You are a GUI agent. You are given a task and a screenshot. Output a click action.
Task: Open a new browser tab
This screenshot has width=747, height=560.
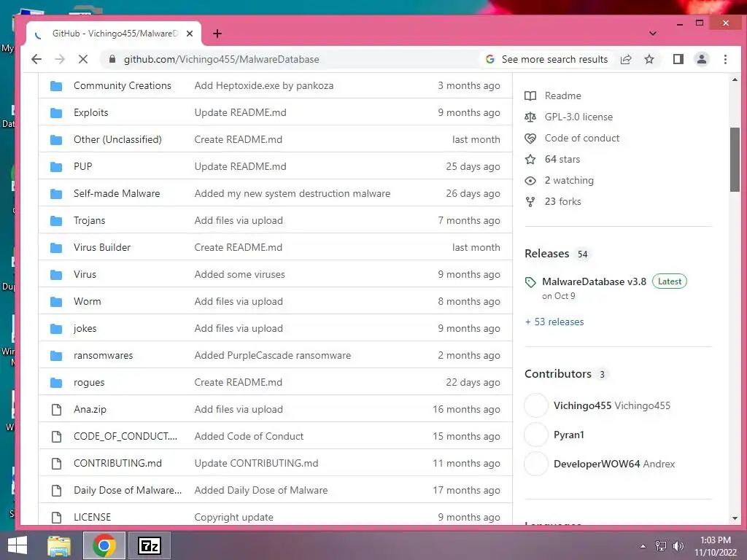pos(217,34)
